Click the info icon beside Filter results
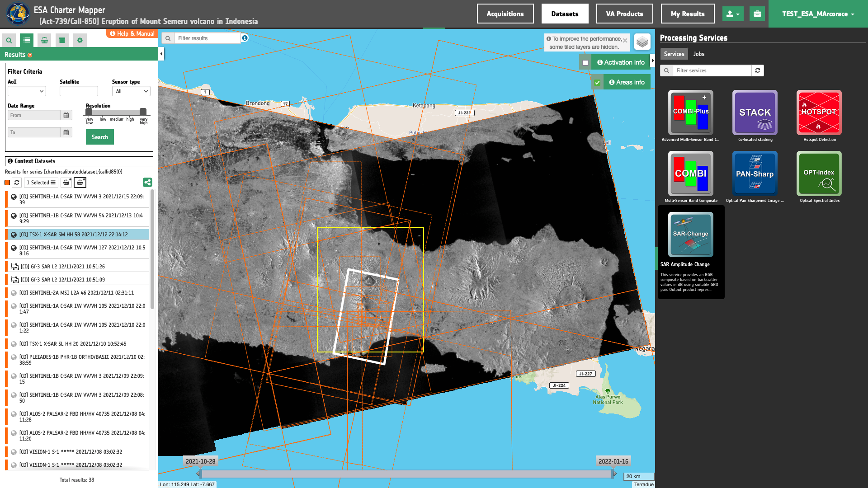 point(245,38)
